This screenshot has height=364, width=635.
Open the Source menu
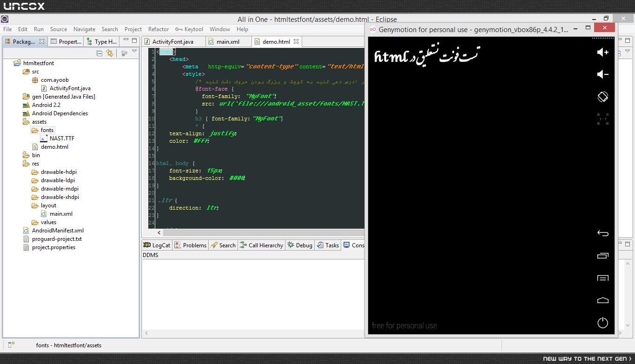point(59,29)
